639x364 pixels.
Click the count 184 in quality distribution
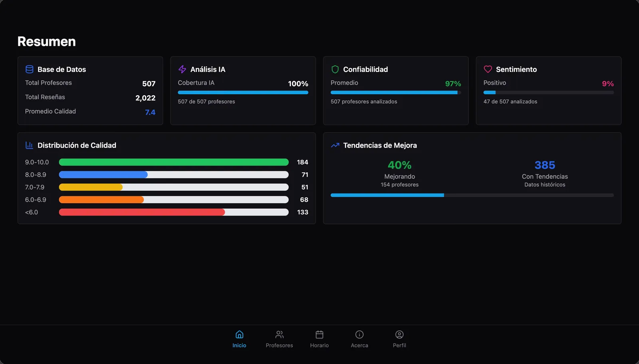302,162
